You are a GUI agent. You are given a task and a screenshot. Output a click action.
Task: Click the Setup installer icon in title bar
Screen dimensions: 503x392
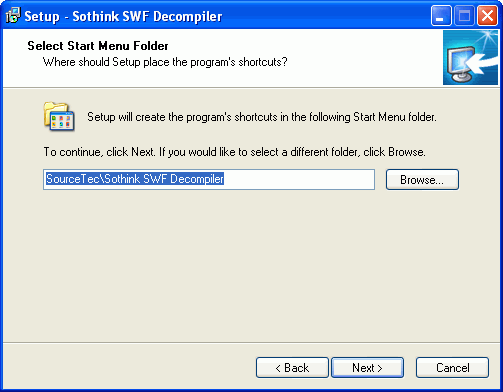click(13, 16)
